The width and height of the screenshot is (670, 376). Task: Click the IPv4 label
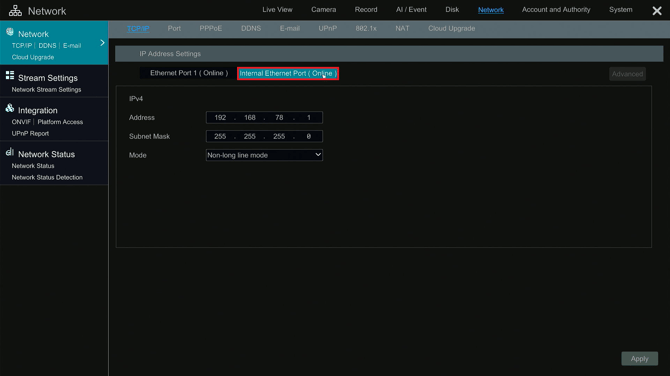click(136, 99)
